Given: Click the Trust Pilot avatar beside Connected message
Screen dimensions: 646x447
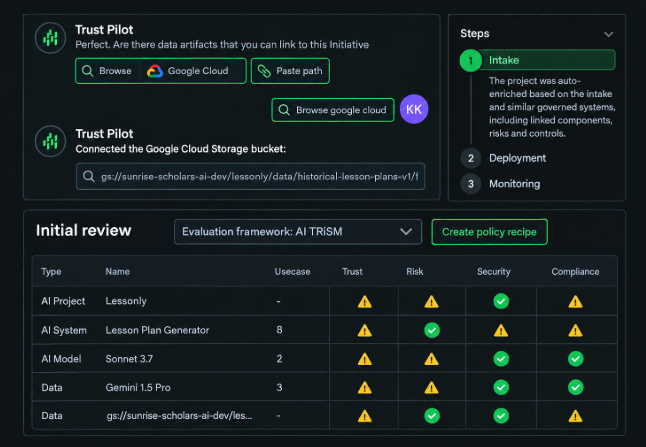Looking at the screenshot, I should point(50,141).
